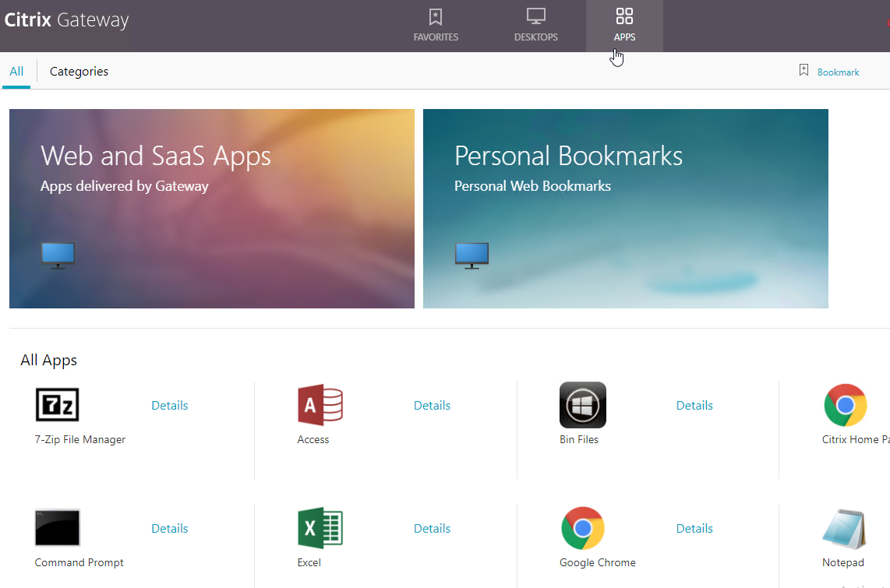The width and height of the screenshot is (890, 588).
Task: Open the Access app icon
Action: (320, 405)
